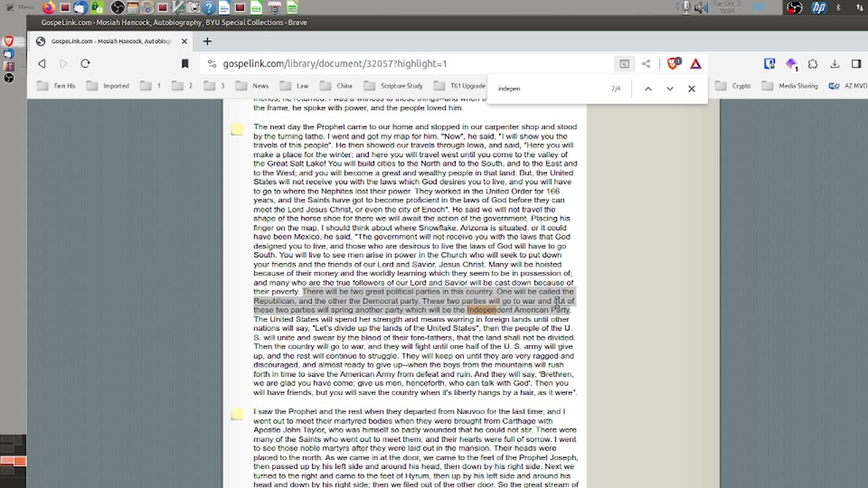Open the bookmark folder named 1
The image size is (868, 488).
(151, 86)
